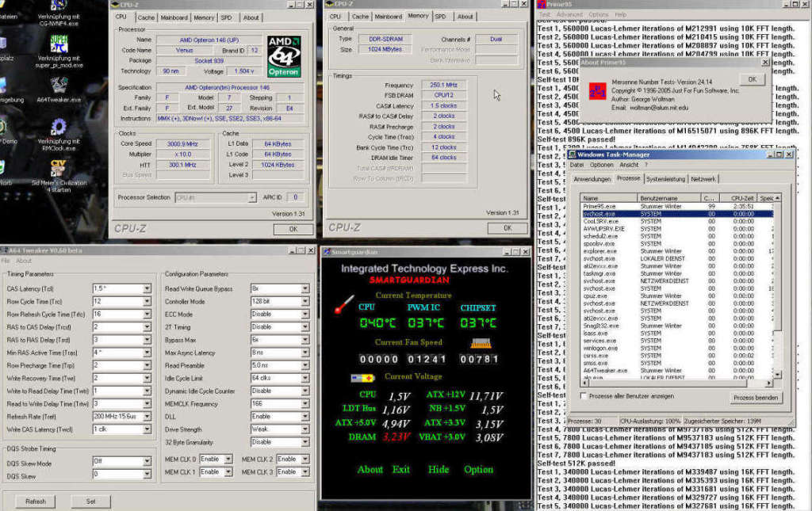Select the Prime95.exe process row
This screenshot has height=511, width=812.
pos(677,206)
